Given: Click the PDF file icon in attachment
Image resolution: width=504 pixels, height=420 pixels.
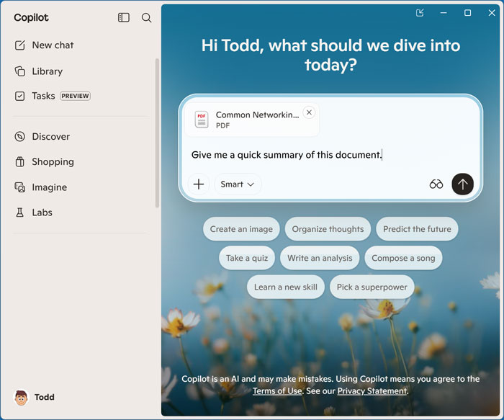Looking at the screenshot, I should click(x=202, y=120).
